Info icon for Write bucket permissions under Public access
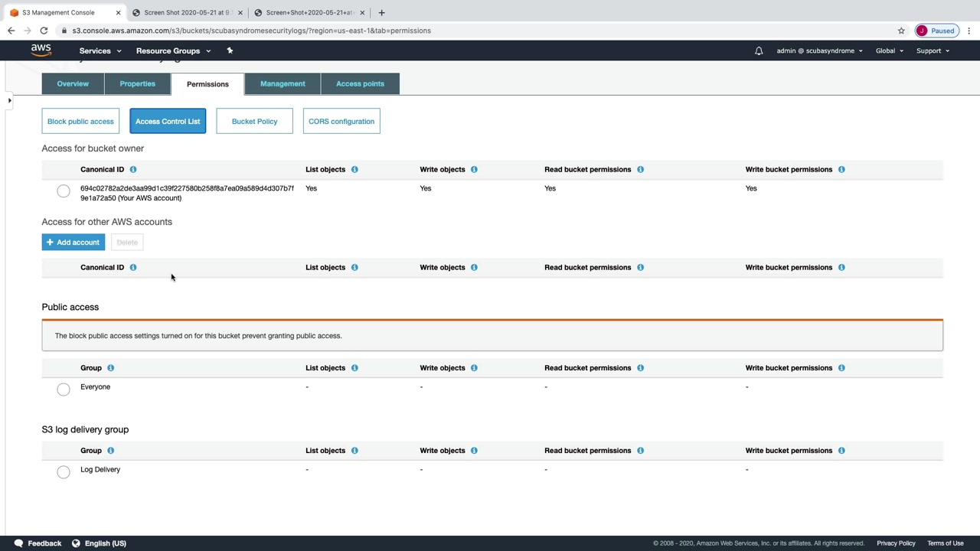This screenshot has height=551, width=980. [x=841, y=367]
